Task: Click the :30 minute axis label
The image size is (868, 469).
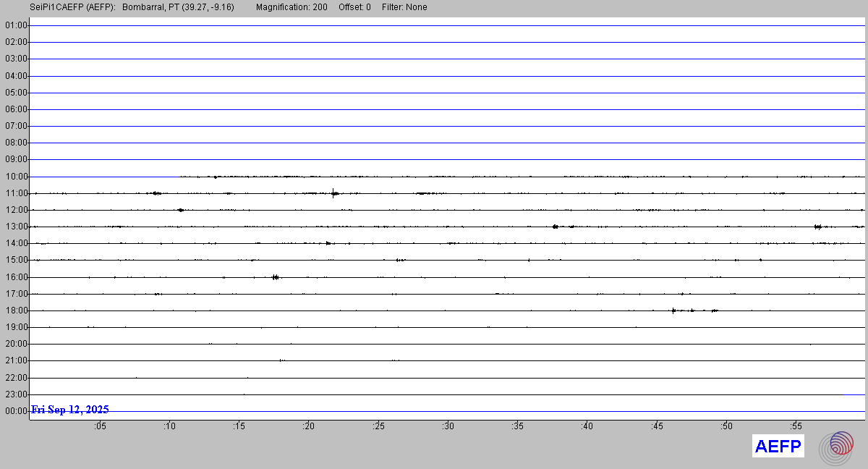Action: pos(448,426)
